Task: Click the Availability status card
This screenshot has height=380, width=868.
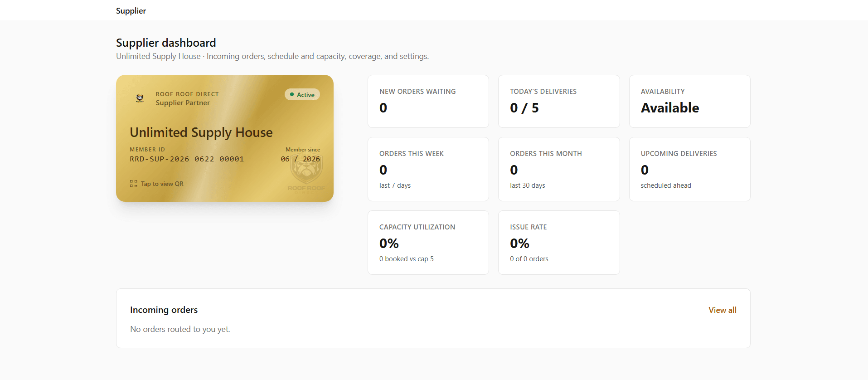Action: click(690, 101)
